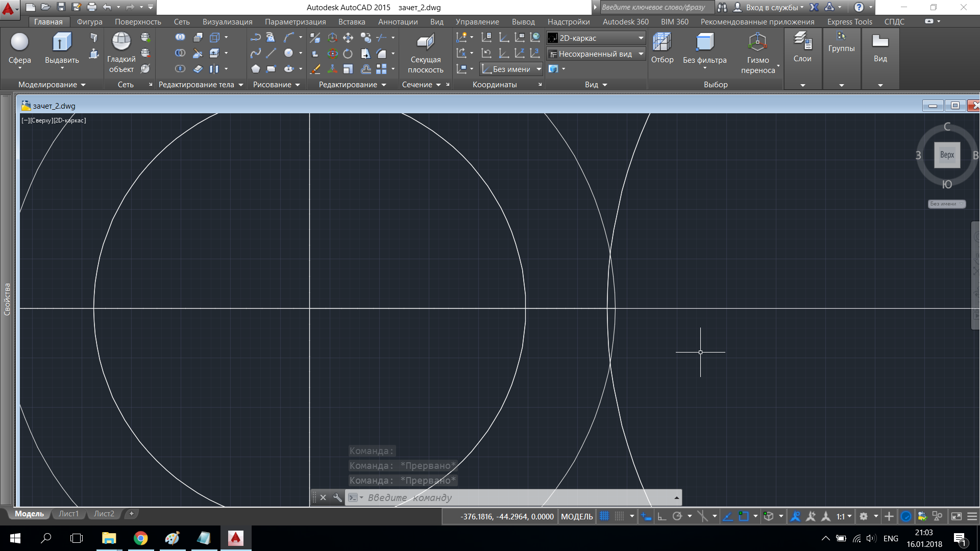The height and width of the screenshot is (551, 980).
Task: Toggle snap mode in status bar
Action: click(x=619, y=516)
